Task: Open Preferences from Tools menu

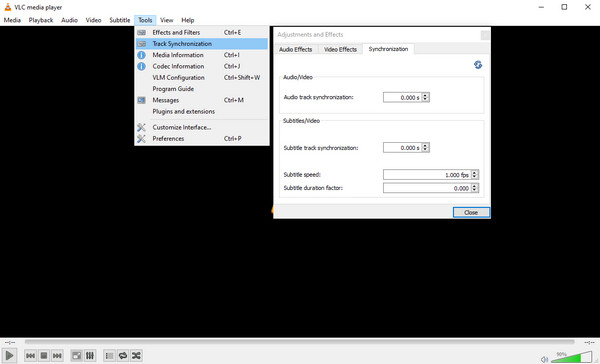Action: tap(202, 139)
